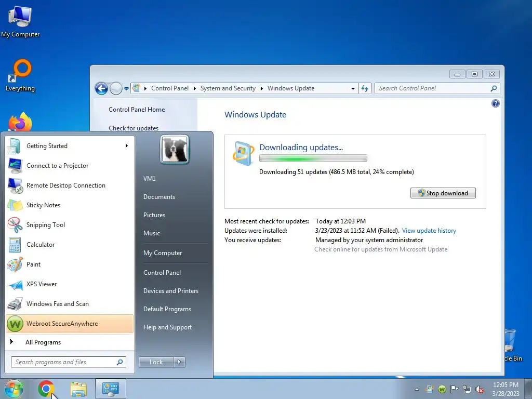Screen dimensions: 532x399
Task: Expand the Getting Started submenu arrow
Action: coord(127,146)
